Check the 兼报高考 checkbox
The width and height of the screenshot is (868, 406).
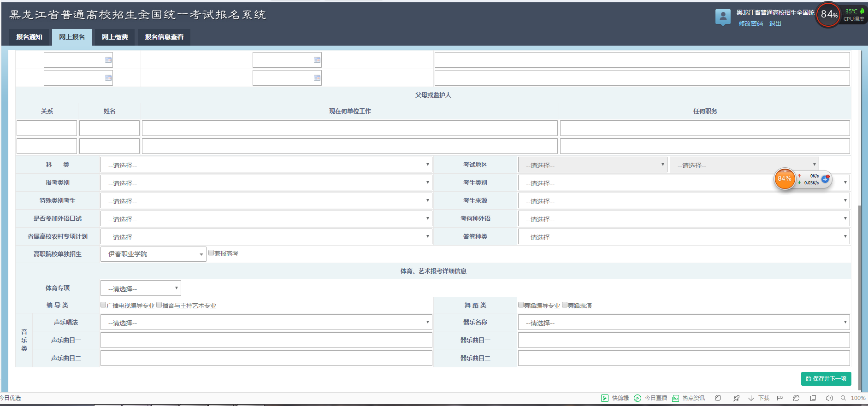[x=211, y=253]
